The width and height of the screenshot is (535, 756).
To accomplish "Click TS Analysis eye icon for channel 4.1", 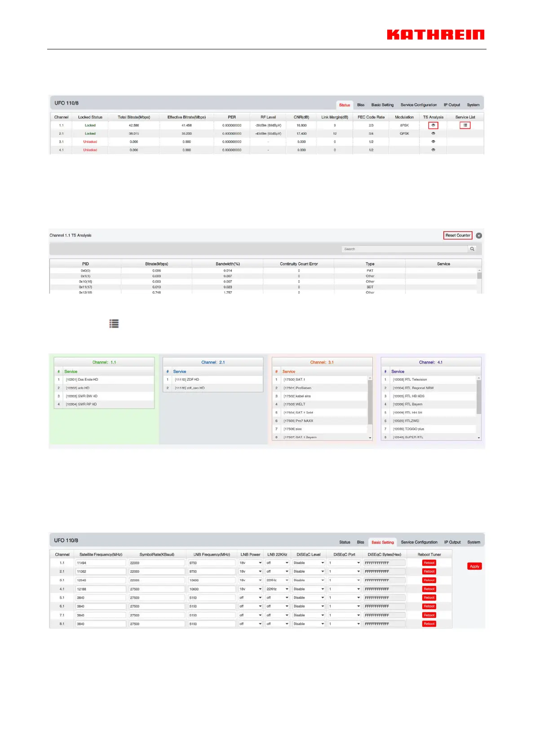I will pos(433,149).
